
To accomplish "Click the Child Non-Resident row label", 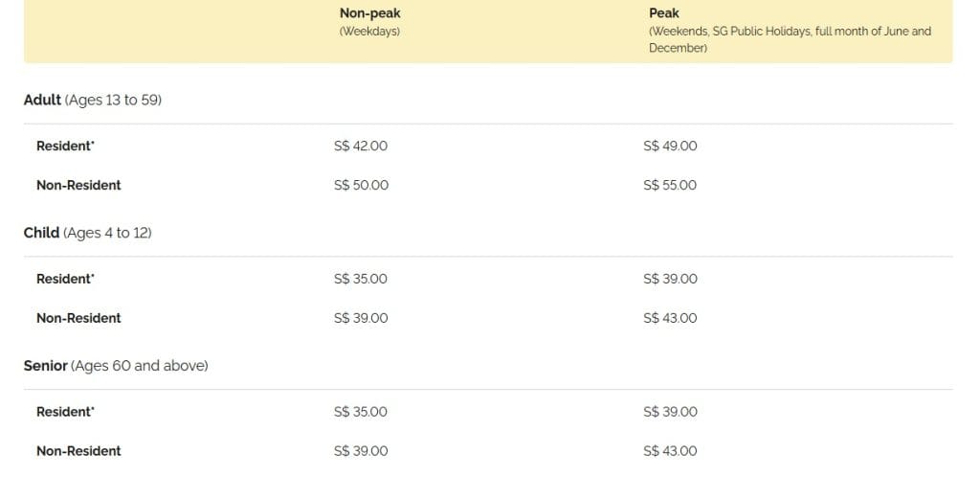I will tap(78, 319).
